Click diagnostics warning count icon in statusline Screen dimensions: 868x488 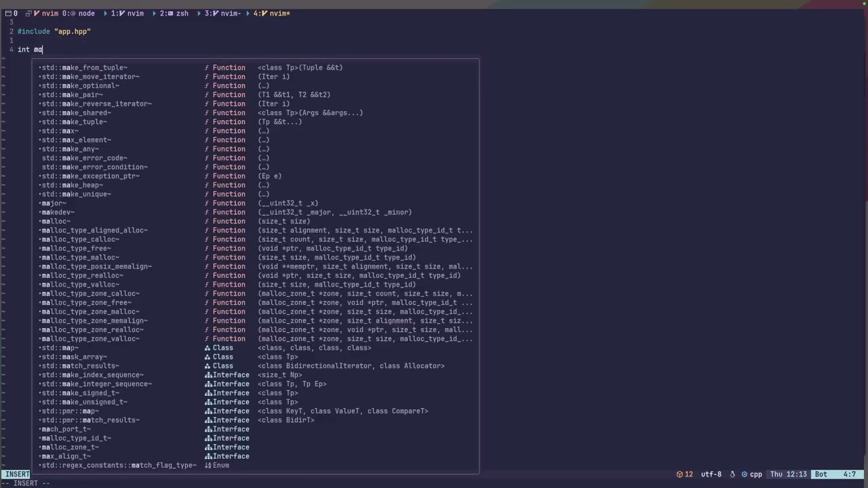pyautogui.click(x=679, y=474)
